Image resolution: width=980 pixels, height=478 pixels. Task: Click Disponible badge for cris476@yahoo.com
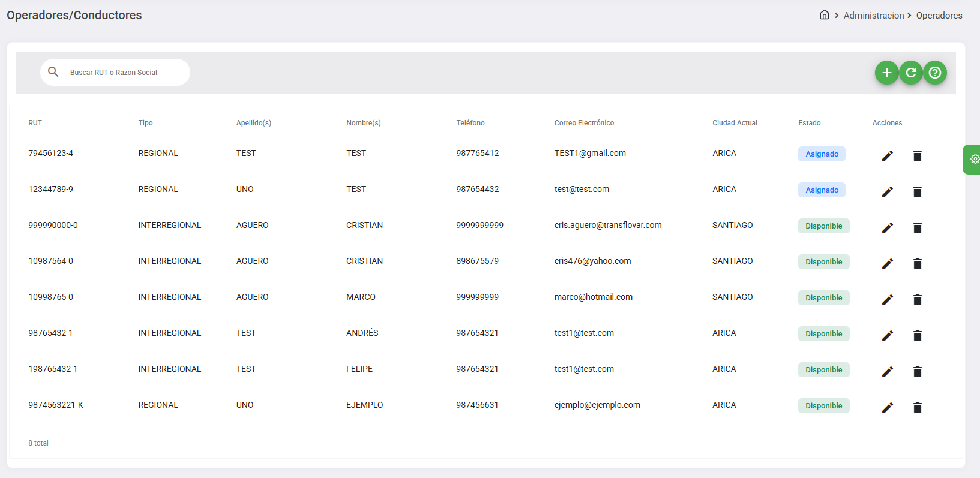(x=823, y=262)
